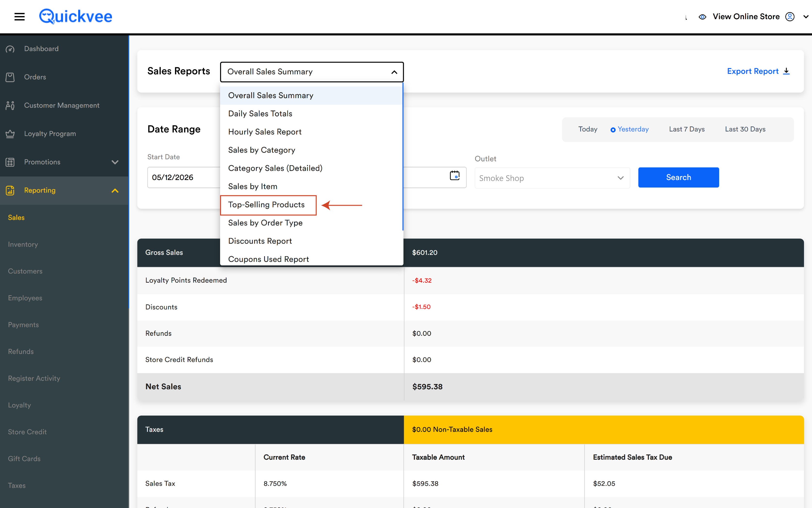Image resolution: width=812 pixels, height=508 pixels.
Task: Open the Sales reporting submenu item
Action: [16, 218]
